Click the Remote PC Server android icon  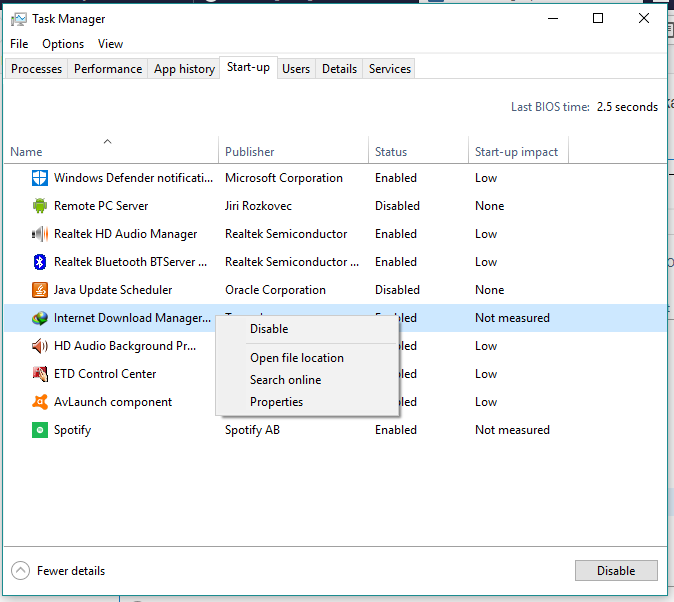40,206
